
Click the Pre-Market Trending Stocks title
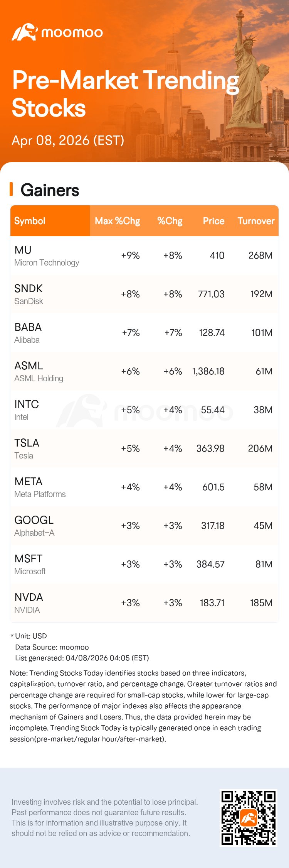pyautogui.click(x=125, y=94)
